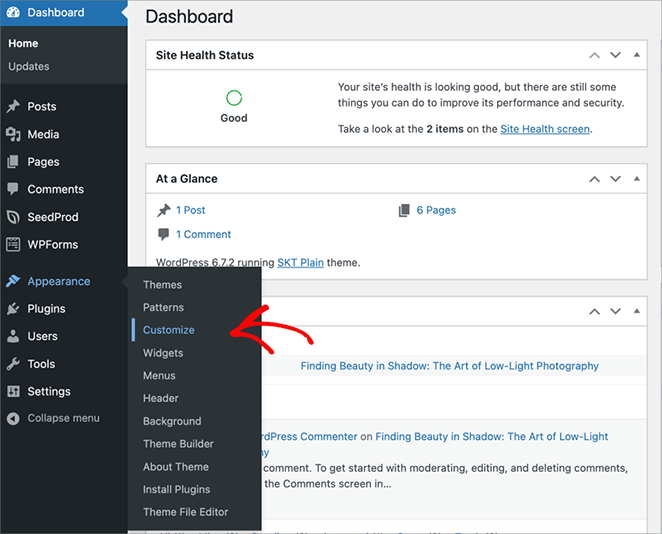Move Site Health Status panel down
The width and height of the screenshot is (662, 534).
pos(616,55)
